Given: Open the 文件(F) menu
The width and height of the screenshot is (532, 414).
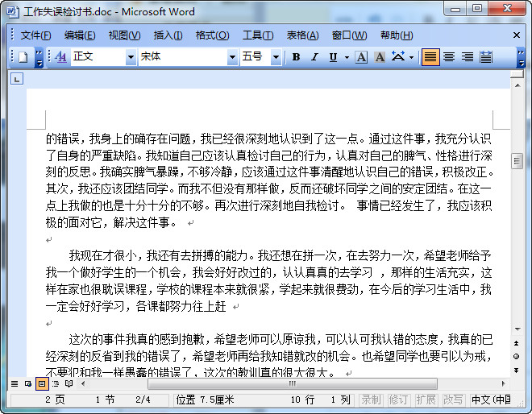Looking at the screenshot, I should [35, 35].
